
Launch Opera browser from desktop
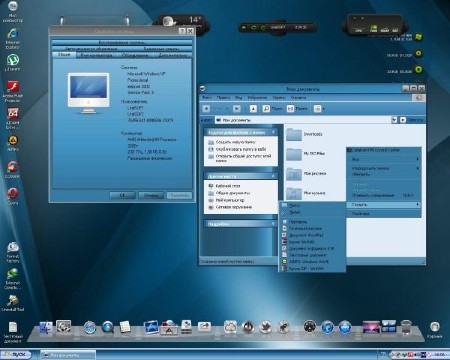[13, 196]
